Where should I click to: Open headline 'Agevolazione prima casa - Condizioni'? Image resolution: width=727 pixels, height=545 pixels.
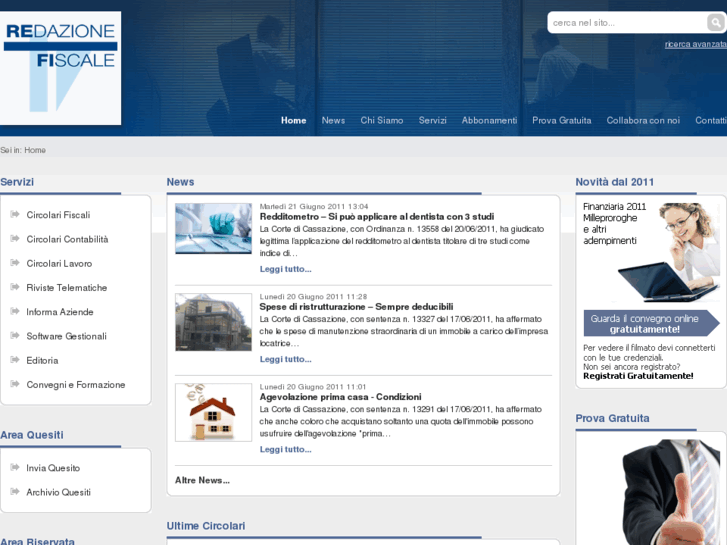click(x=340, y=397)
